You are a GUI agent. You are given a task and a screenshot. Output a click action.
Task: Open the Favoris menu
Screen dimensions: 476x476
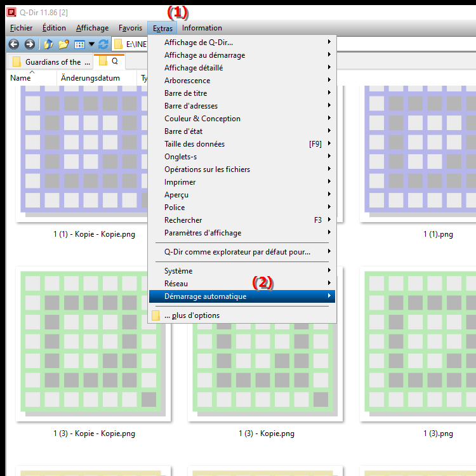[130, 28]
